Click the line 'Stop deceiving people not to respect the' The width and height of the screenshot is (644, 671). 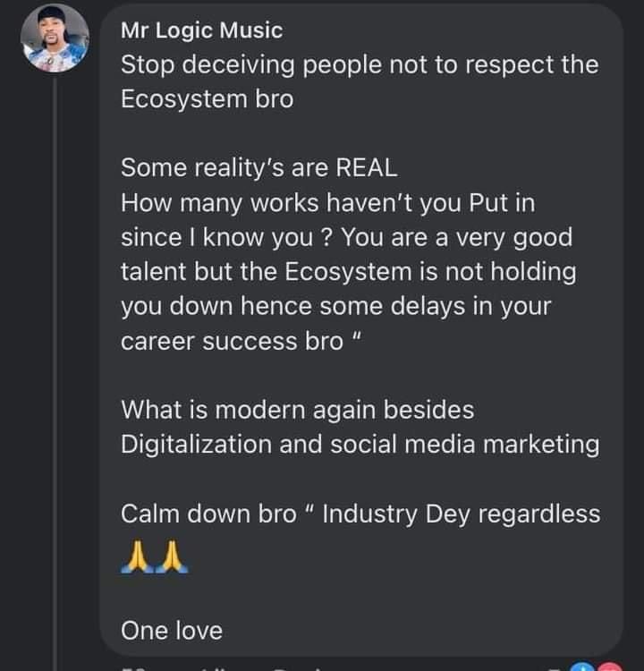360,65
